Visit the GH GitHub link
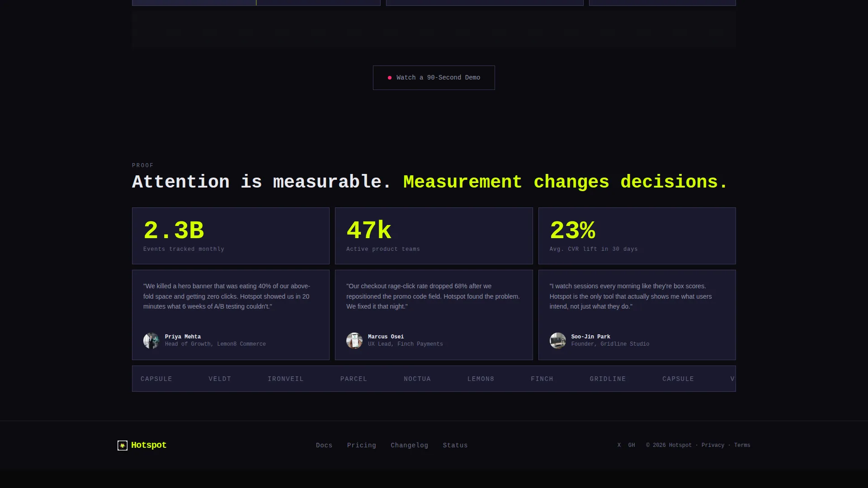The image size is (868, 488). (x=632, y=445)
